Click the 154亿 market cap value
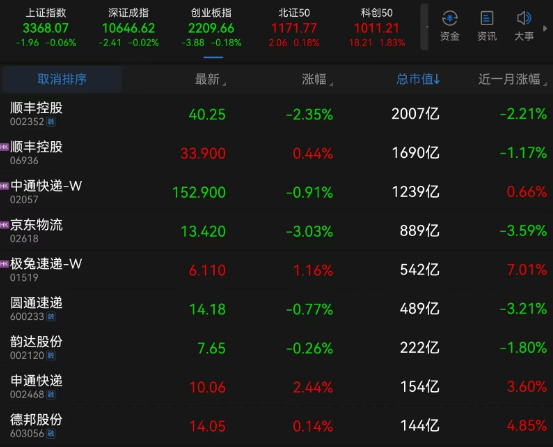 [x=420, y=387]
